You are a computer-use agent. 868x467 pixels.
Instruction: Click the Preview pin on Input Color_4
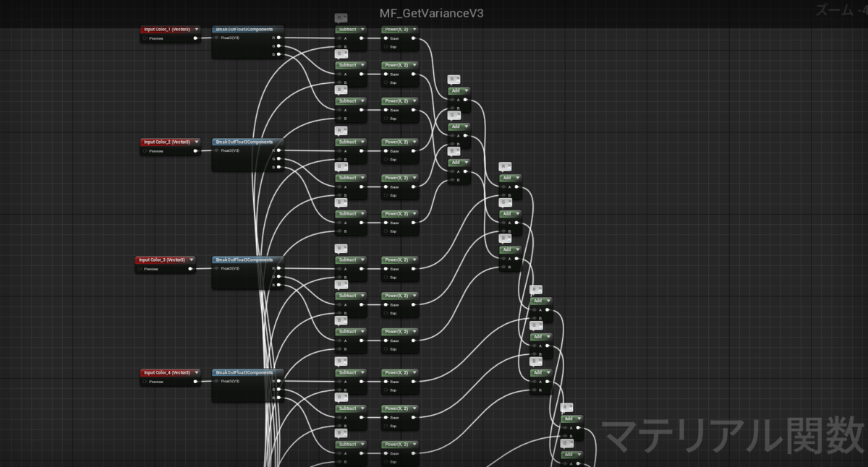[145, 382]
